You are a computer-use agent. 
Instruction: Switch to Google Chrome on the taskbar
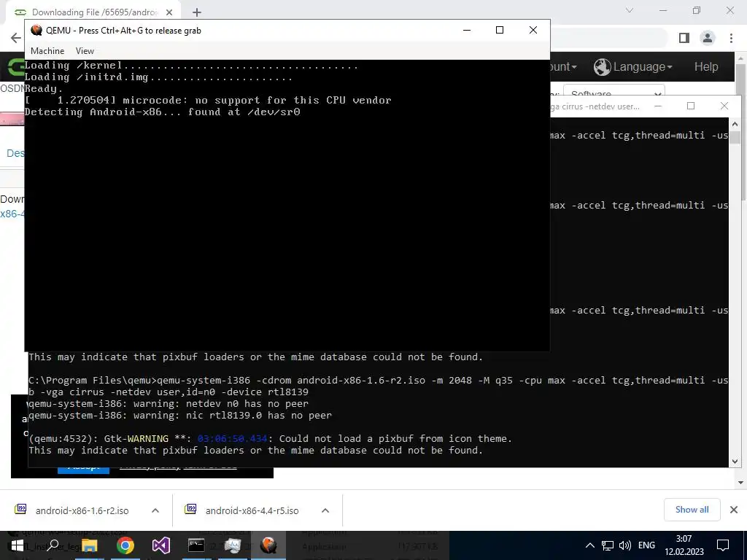(x=125, y=545)
